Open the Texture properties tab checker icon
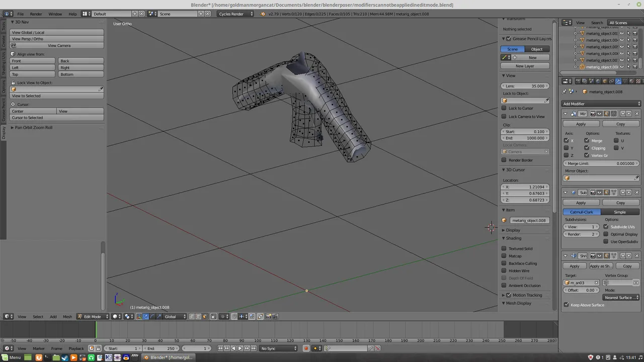The width and height of the screenshot is (644, 362). 638,81
